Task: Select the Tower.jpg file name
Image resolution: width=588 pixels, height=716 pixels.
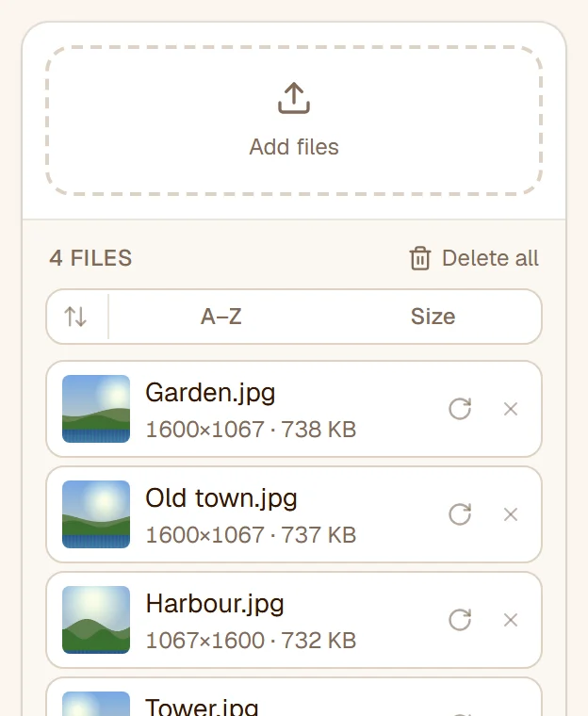Action: [202, 707]
